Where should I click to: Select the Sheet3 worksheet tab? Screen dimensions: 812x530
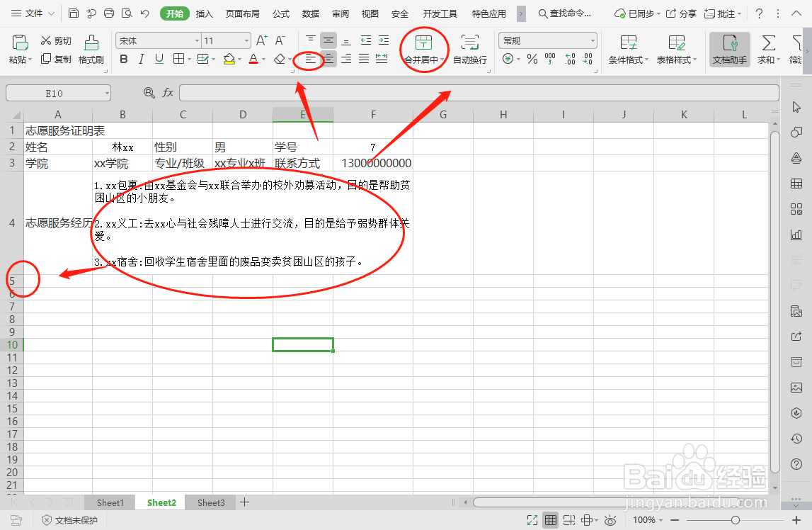[x=210, y=502]
